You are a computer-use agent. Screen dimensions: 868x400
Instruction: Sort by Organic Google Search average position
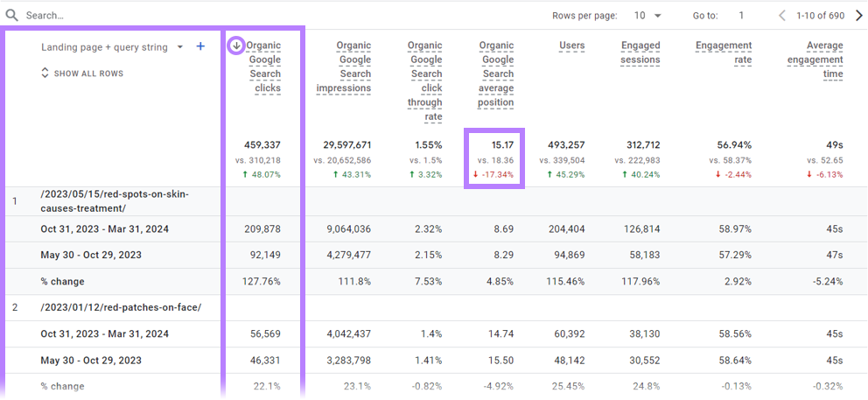tap(496, 74)
